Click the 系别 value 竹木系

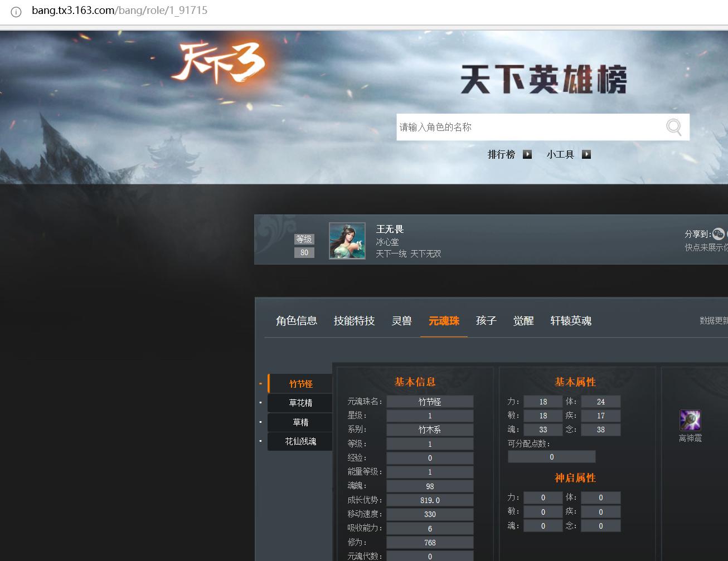click(430, 430)
